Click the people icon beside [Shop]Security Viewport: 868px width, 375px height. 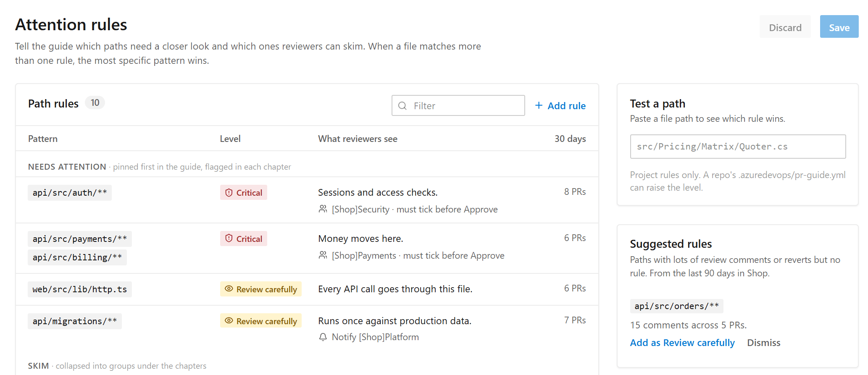coord(323,209)
